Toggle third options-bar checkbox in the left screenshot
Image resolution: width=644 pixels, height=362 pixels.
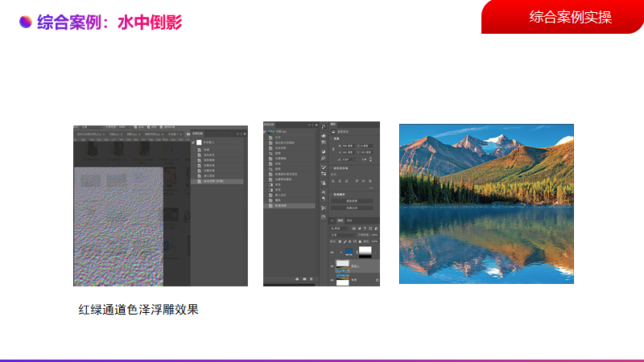point(162,127)
